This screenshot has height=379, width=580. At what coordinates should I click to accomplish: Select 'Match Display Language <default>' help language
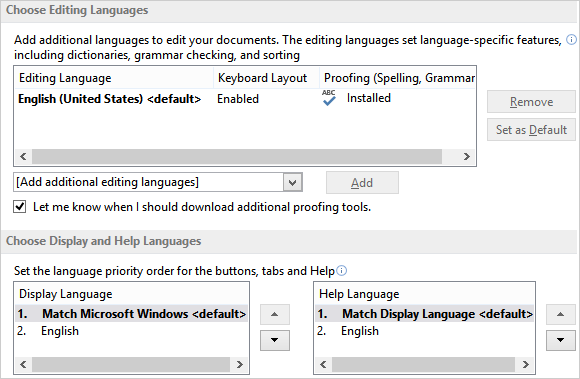point(425,314)
